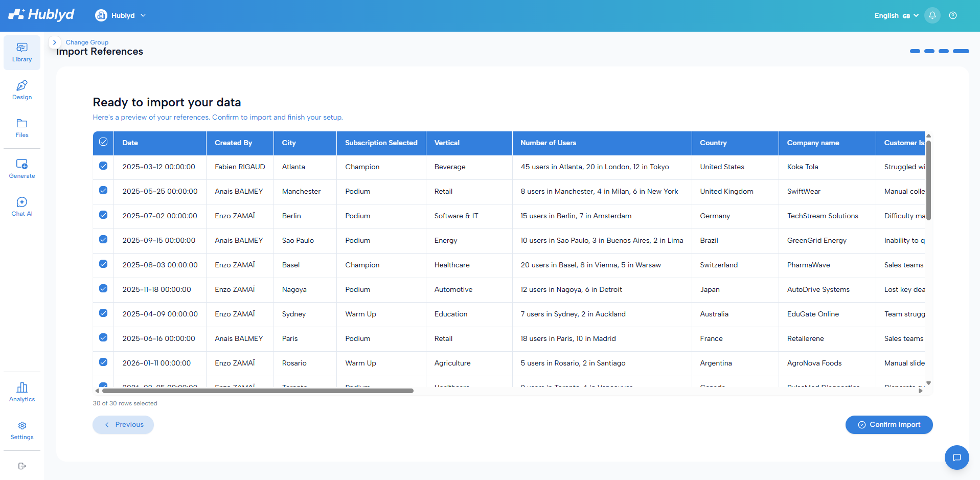The width and height of the screenshot is (980, 480).
Task: Click the horizontal scrollbar under the table
Action: 258,391
